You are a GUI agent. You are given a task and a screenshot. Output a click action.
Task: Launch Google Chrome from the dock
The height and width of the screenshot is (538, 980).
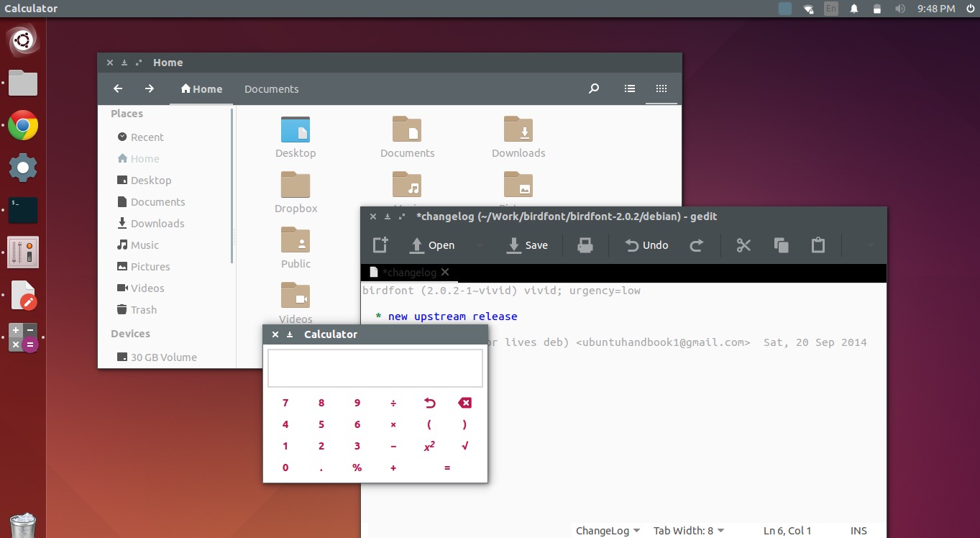click(x=22, y=125)
